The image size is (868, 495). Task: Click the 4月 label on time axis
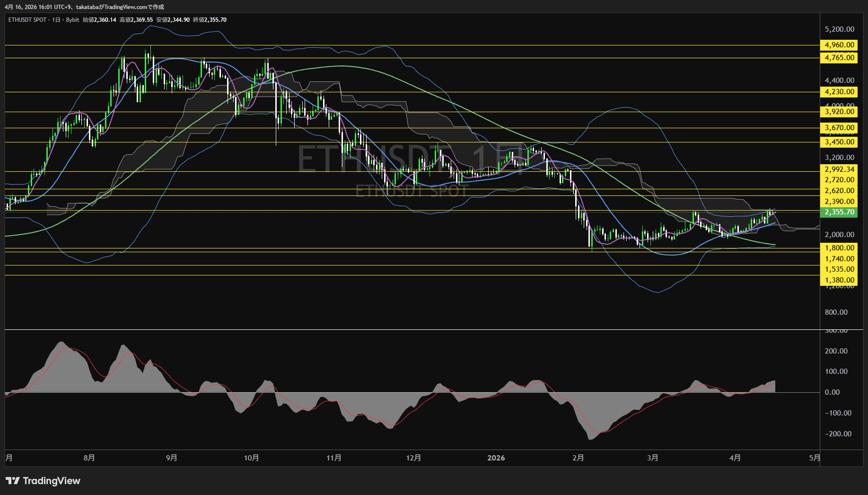click(735, 458)
